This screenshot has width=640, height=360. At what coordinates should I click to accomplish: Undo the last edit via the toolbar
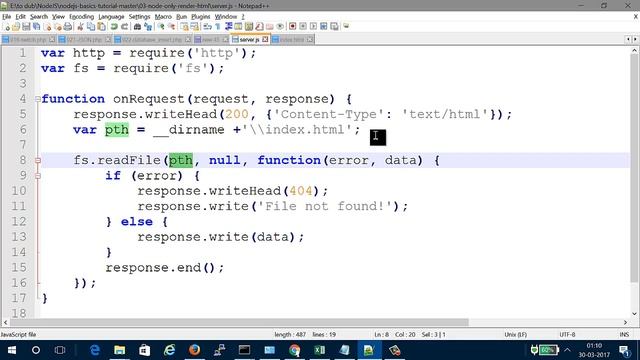(x=113, y=27)
